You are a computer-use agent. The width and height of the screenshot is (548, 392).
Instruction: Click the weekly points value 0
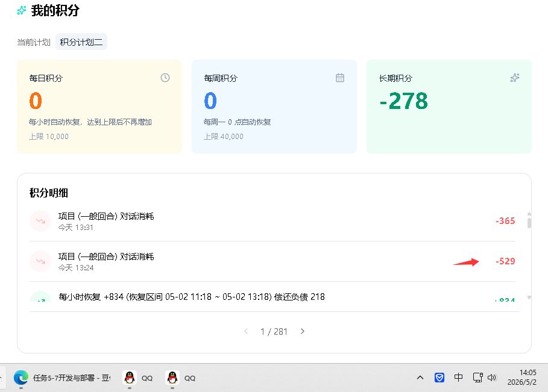pyautogui.click(x=210, y=101)
